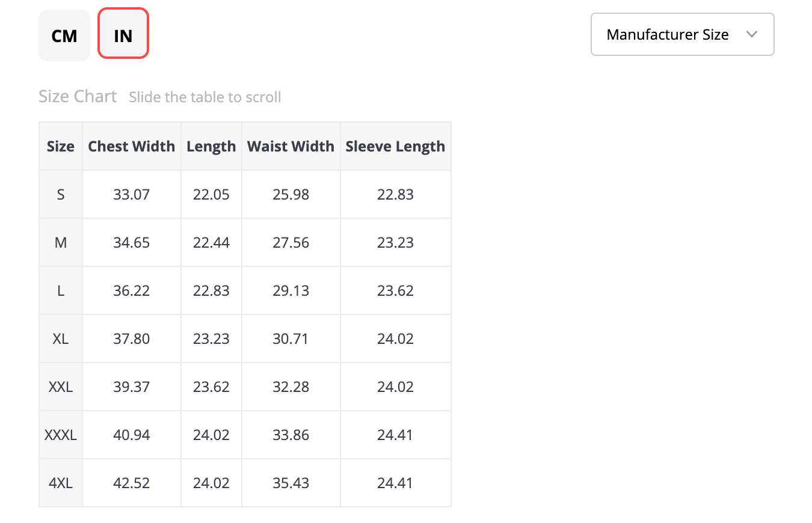The height and width of the screenshot is (523, 812).
Task: Click the Size Chart heading
Action: click(78, 96)
